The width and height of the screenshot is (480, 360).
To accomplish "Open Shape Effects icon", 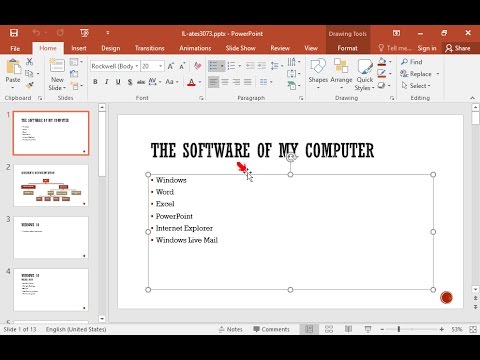I will tap(382, 85).
